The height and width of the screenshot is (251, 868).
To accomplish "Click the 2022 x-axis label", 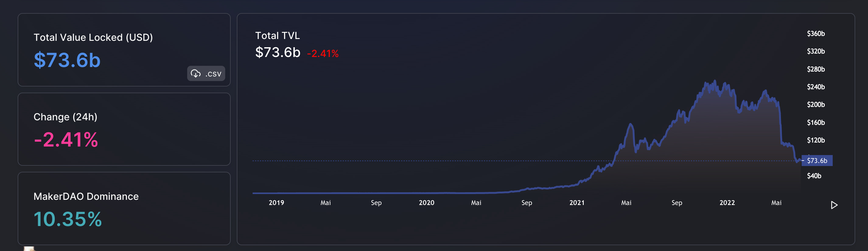I will [727, 203].
